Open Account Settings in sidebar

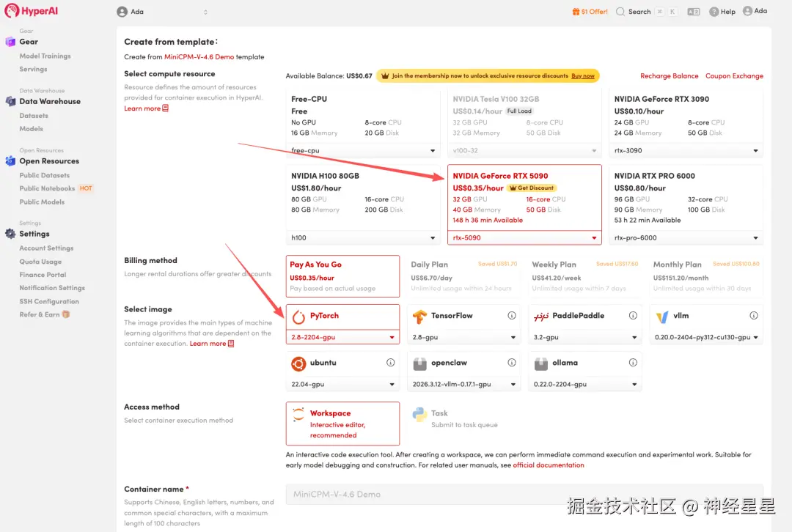[x=46, y=248]
